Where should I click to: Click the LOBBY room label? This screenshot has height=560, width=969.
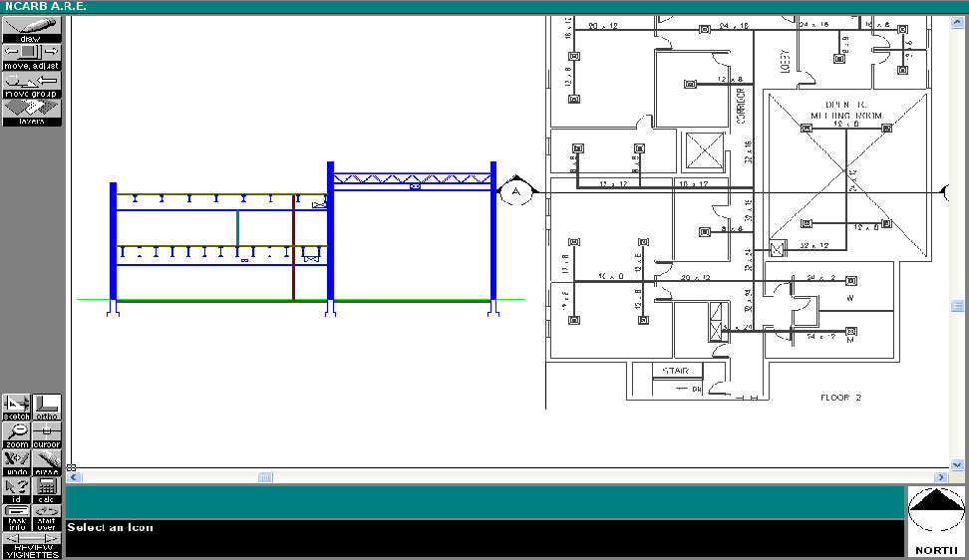click(786, 61)
